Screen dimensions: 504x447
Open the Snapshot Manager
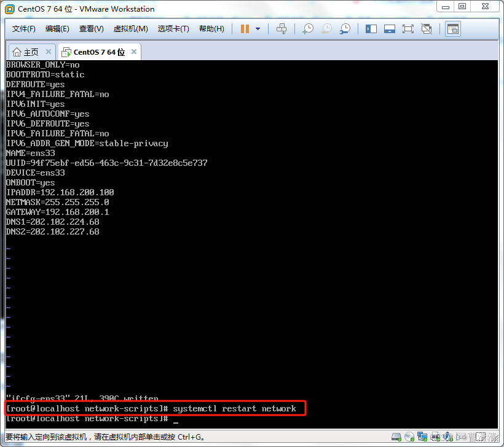[345, 28]
